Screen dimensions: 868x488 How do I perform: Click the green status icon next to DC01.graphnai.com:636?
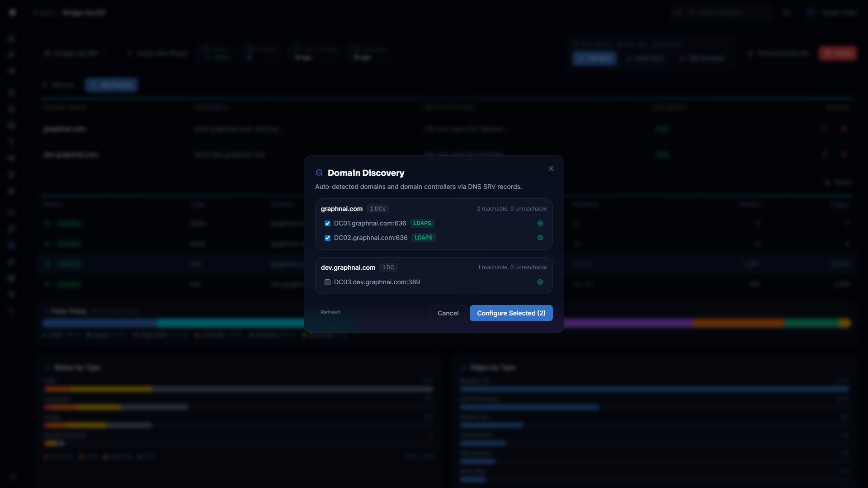point(540,223)
